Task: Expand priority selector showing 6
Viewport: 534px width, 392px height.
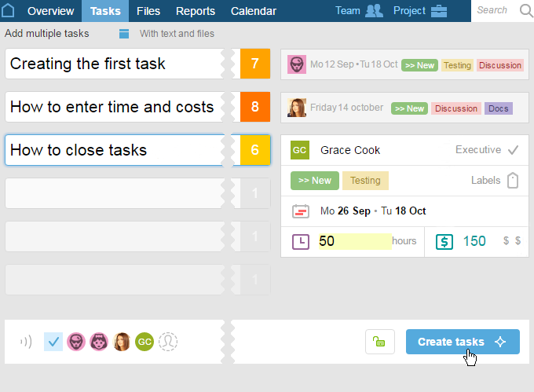Action: click(x=254, y=150)
